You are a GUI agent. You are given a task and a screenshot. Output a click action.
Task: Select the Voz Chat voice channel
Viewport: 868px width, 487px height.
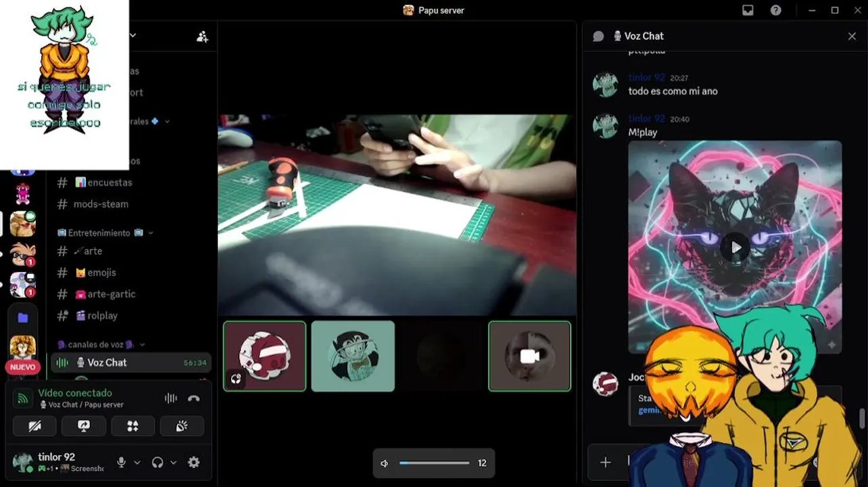click(x=132, y=363)
